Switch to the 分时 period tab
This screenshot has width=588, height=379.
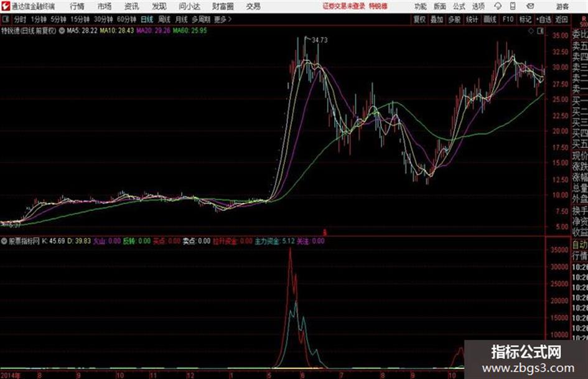(21, 19)
